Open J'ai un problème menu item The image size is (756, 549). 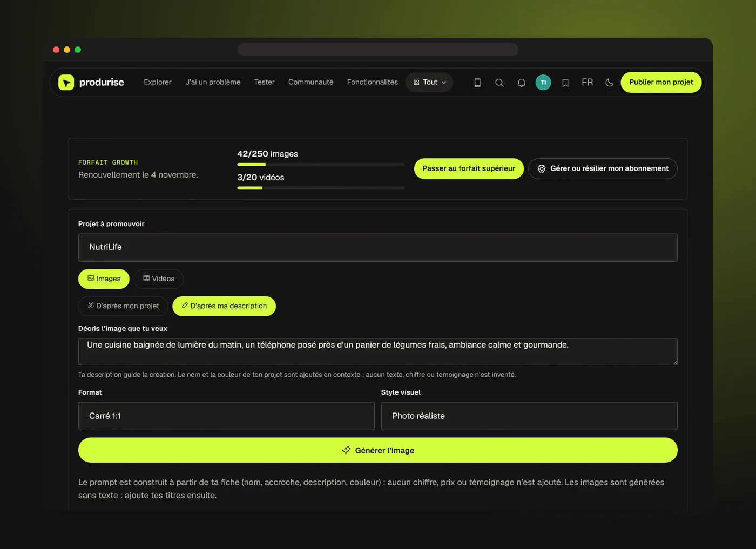pos(213,82)
